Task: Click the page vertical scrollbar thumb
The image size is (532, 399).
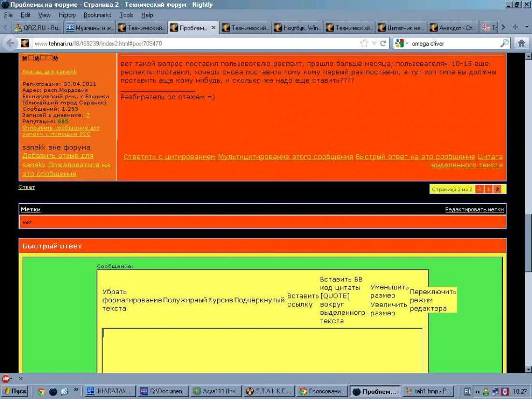Action: (528, 243)
